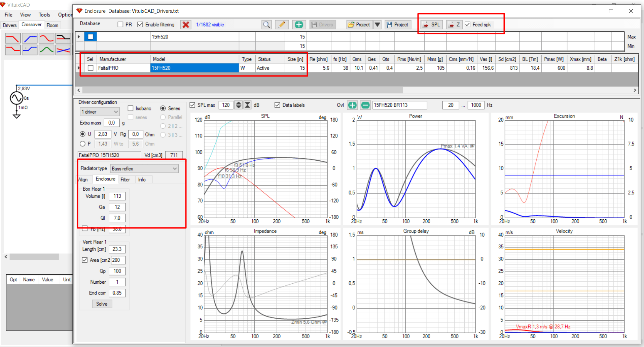Select the Series radio button
This screenshot has width=644, height=347.
[163, 108]
